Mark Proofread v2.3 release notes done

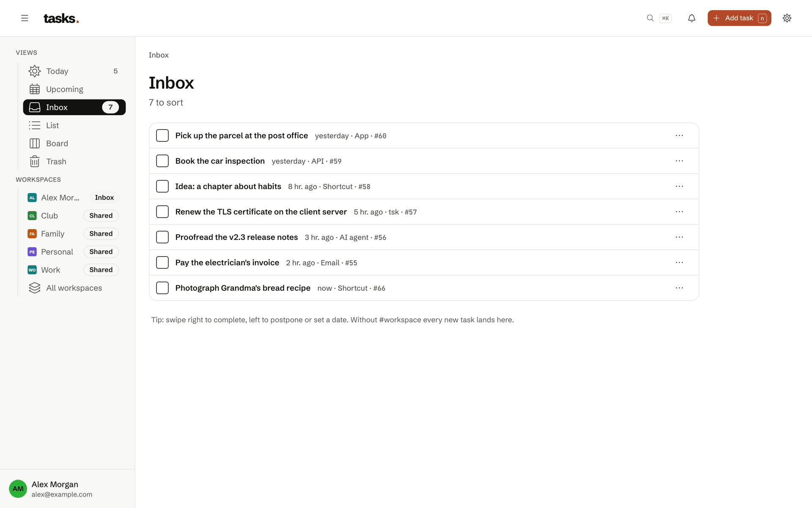(162, 237)
